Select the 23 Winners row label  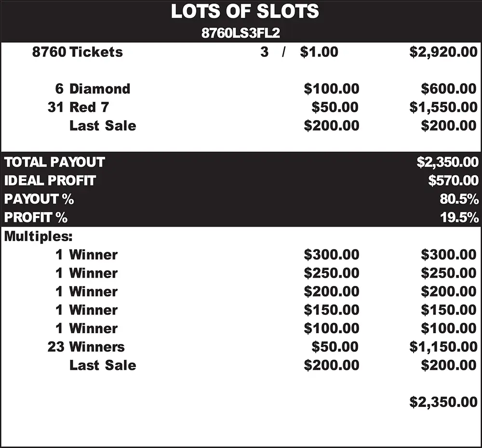pyautogui.click(x=86, y=347)
